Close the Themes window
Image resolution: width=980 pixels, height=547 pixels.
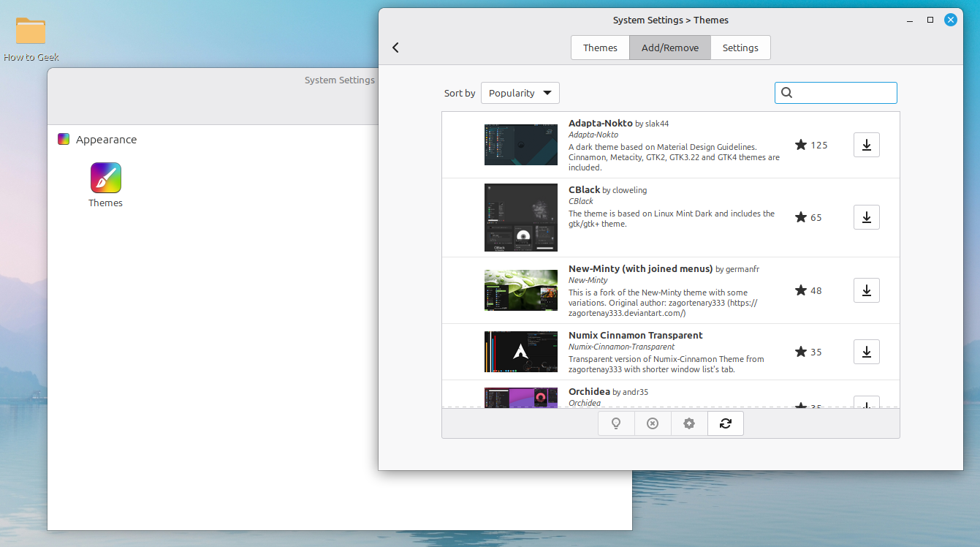pyautogui.click(x=951, y=20)
